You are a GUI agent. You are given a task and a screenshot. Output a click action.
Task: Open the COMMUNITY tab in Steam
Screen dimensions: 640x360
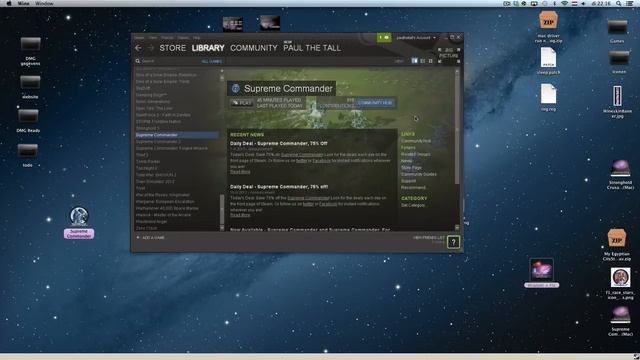click(254, 48)
